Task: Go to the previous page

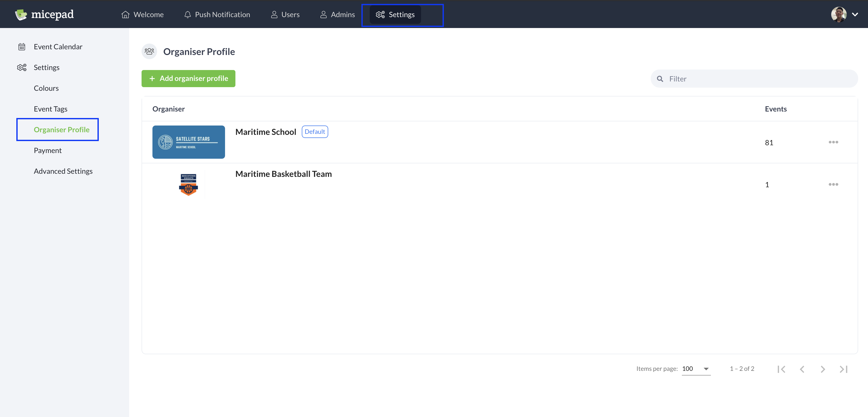Action: point(802,369)
